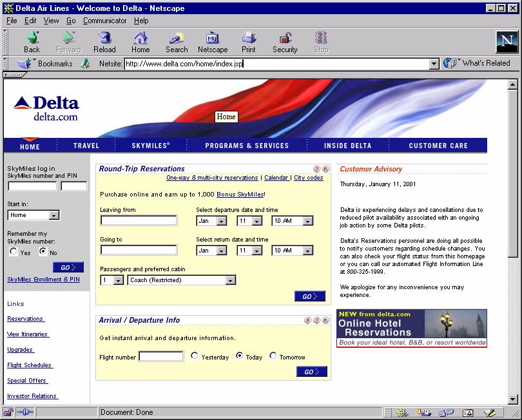Select No for Remember my SkyMiles number
Screen dimensions: 522x420
pos(43,251)
